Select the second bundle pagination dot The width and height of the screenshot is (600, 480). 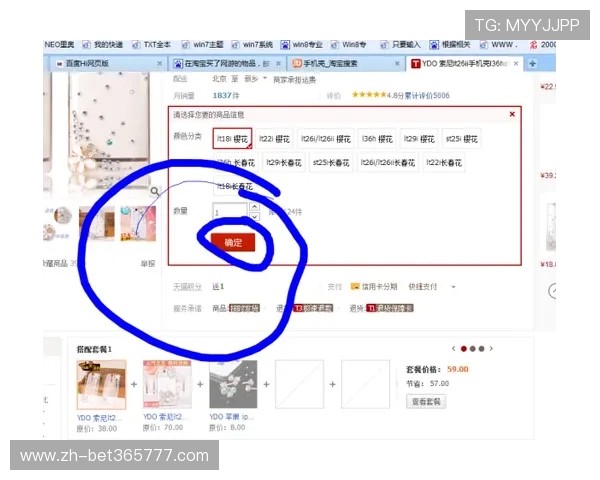tap(473, 349)
